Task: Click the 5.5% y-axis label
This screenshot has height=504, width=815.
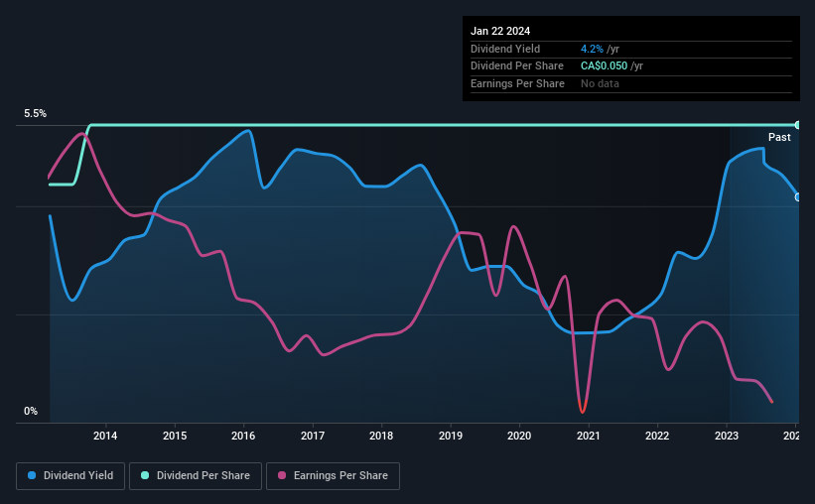Action: (35, 114)
